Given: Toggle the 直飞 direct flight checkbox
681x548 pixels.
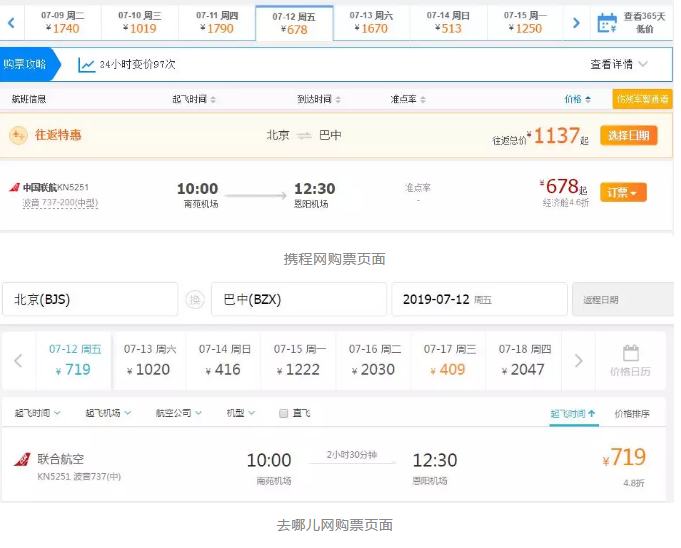Looking at the screenshot, I should click(x=284, y=413).
